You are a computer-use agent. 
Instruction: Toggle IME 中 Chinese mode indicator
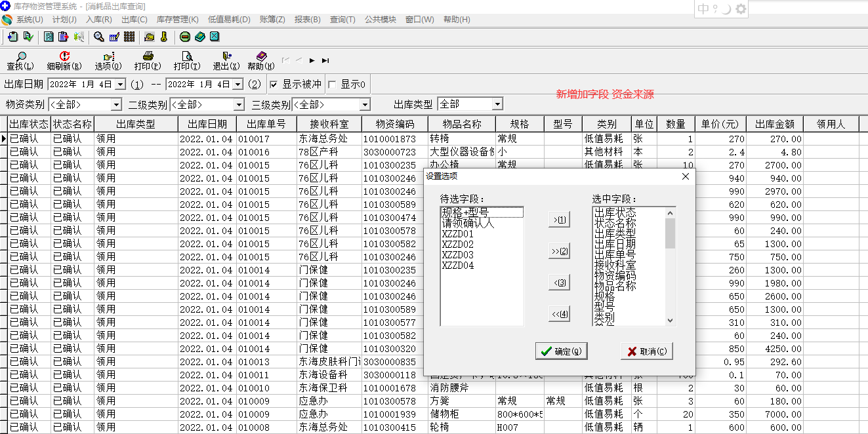(704, 9)
